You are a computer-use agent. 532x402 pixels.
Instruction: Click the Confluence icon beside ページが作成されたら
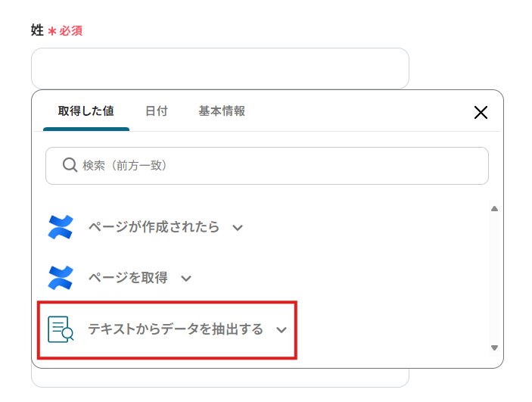coord(60,227)
